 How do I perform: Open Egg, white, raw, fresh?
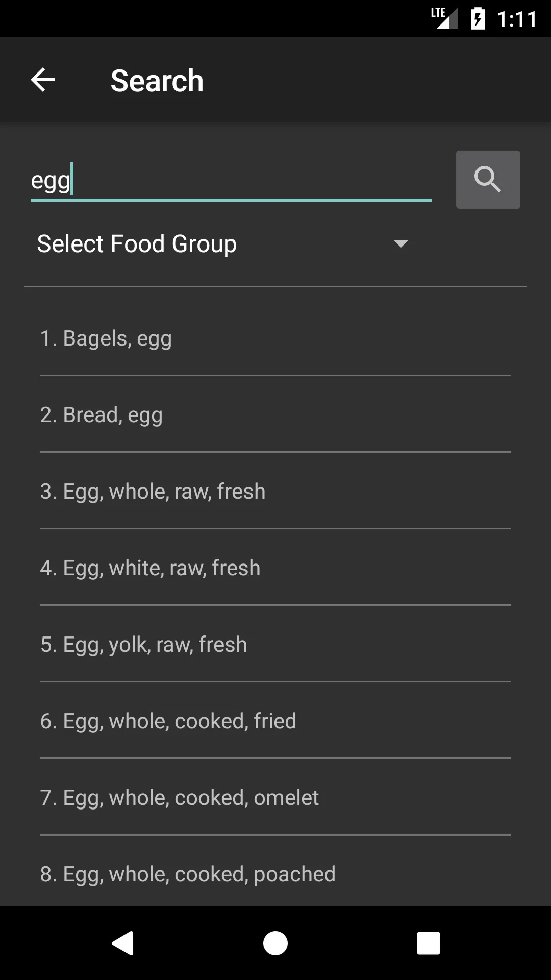pos(275,568)
